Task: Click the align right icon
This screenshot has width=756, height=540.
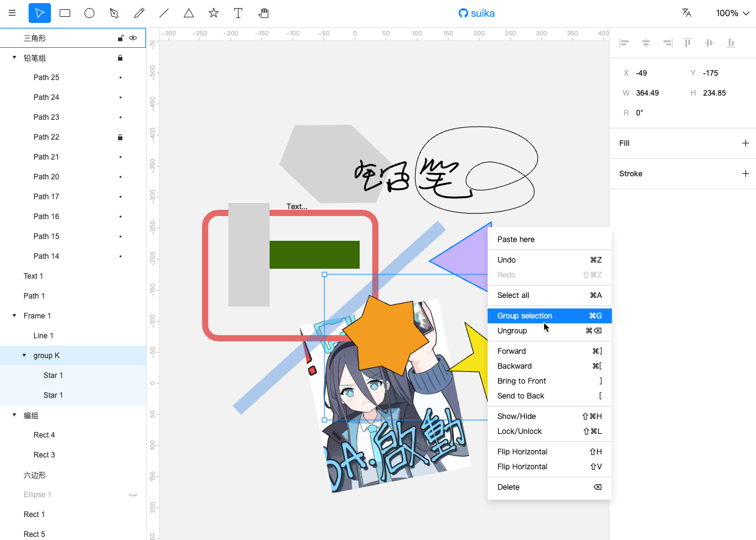Action: pos(667,43)
